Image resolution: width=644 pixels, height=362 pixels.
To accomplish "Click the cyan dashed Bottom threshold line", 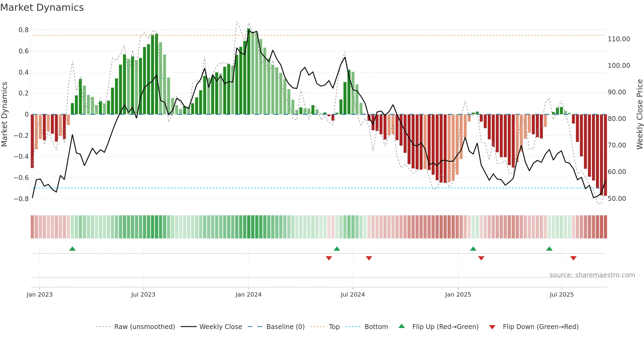I will pos(318,188).
